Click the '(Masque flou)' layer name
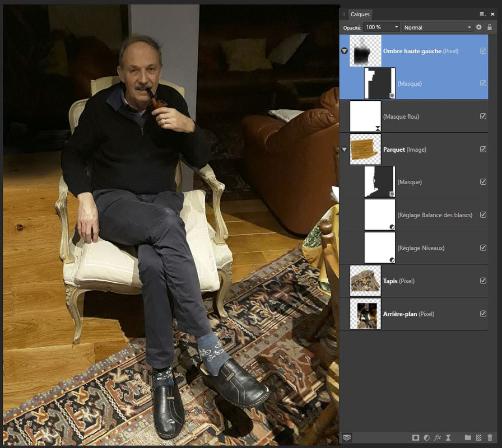This screenshot has width=502, height=448. [401, 117]
